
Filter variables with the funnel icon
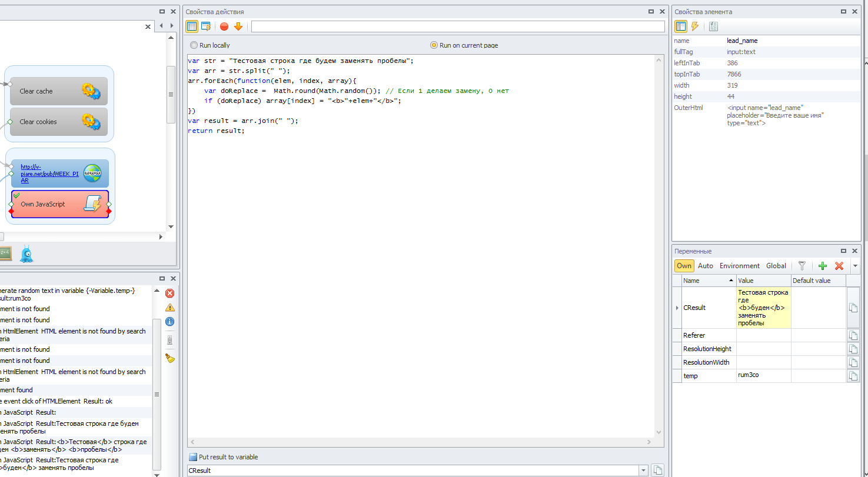(802, 266)
